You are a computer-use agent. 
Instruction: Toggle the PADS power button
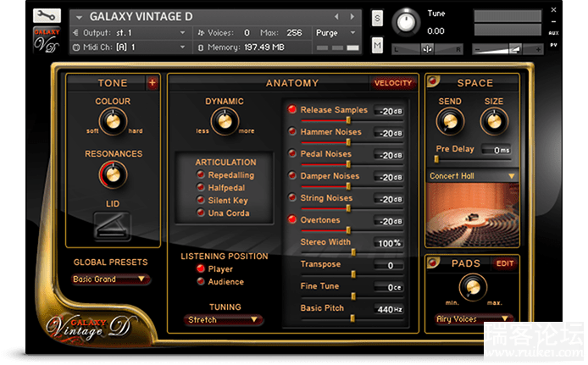coord(433,262)
